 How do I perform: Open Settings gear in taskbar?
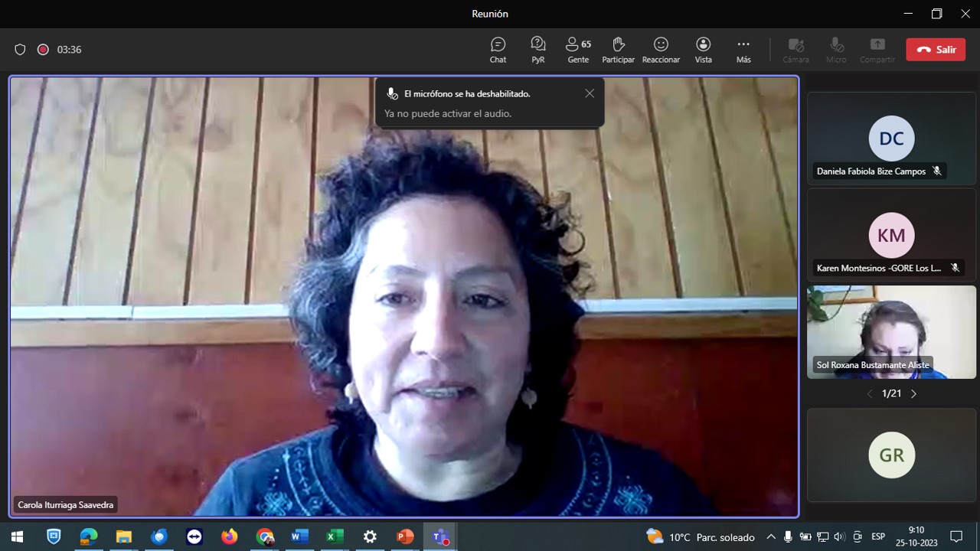tap(370, 536)
